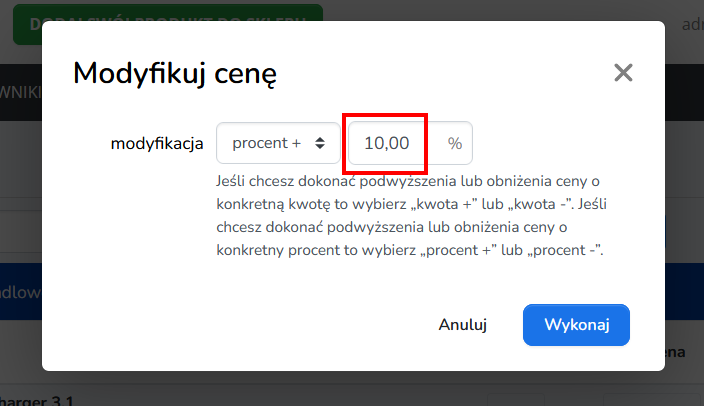
Task: Cancel with the Anuluj button
Action: (462, 325)
